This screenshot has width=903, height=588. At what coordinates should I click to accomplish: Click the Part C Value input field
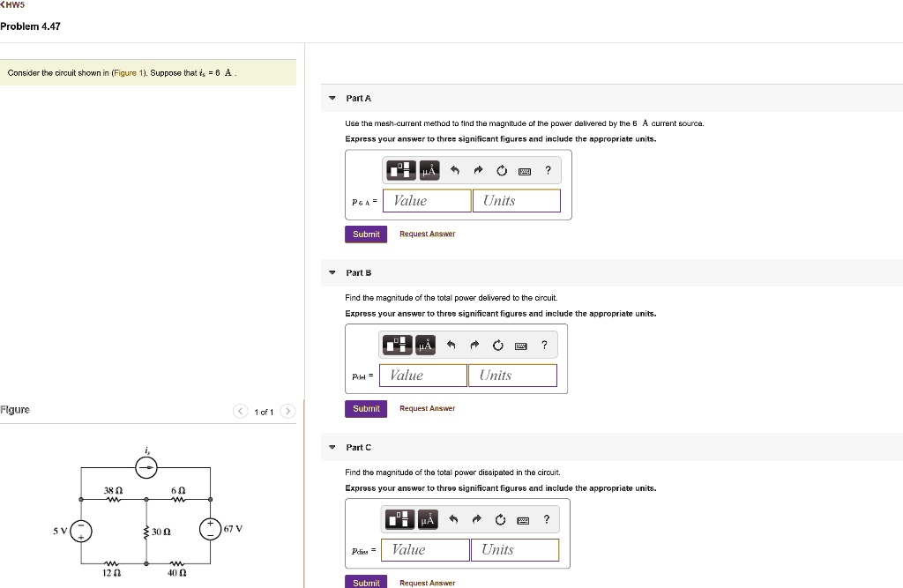(x=427, y=550)
